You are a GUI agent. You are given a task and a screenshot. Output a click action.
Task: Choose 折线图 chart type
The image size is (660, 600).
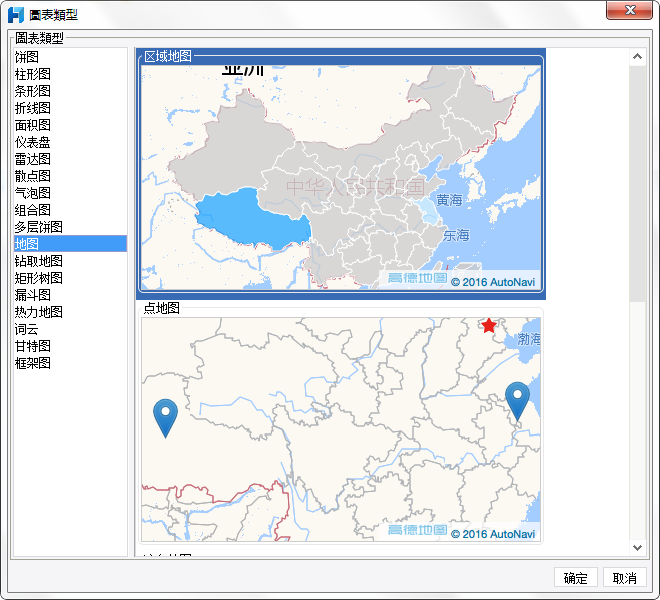(70, 108)
